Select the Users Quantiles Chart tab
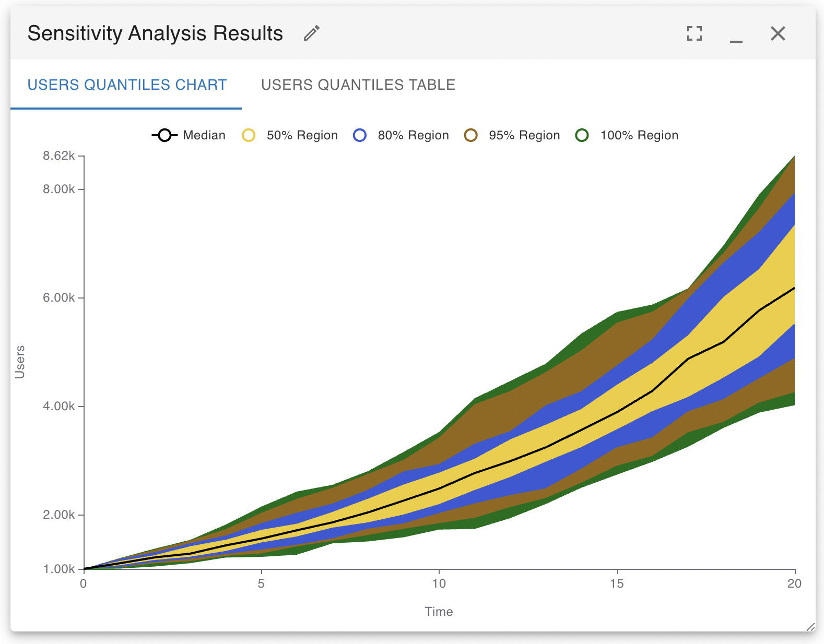This screenshot has width=824, height=644. pyautogui.click(x=127, y=85)
